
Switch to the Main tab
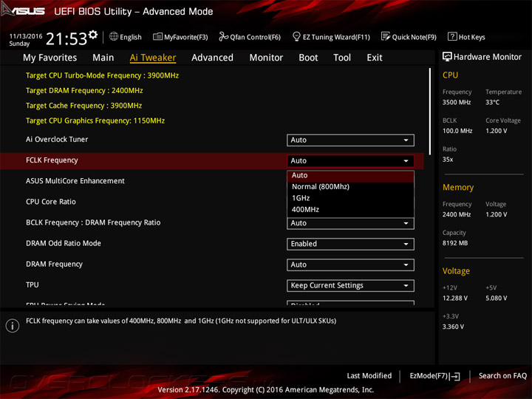pos(103,58)
